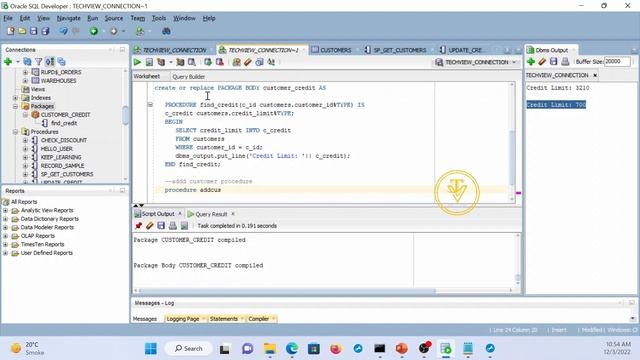Open the SQL Worksheet icon in main toolbar
This screenshot has height=360, width=640.
pos(140,31)
